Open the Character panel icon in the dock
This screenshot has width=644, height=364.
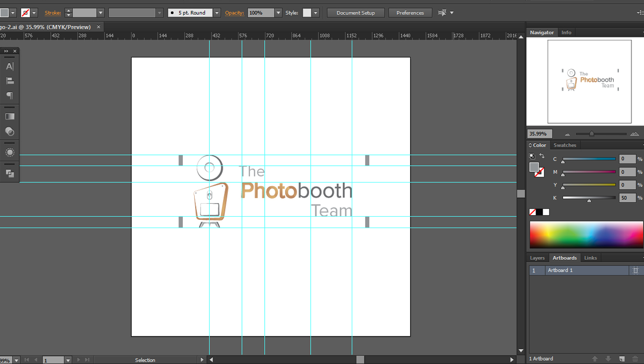9,66
